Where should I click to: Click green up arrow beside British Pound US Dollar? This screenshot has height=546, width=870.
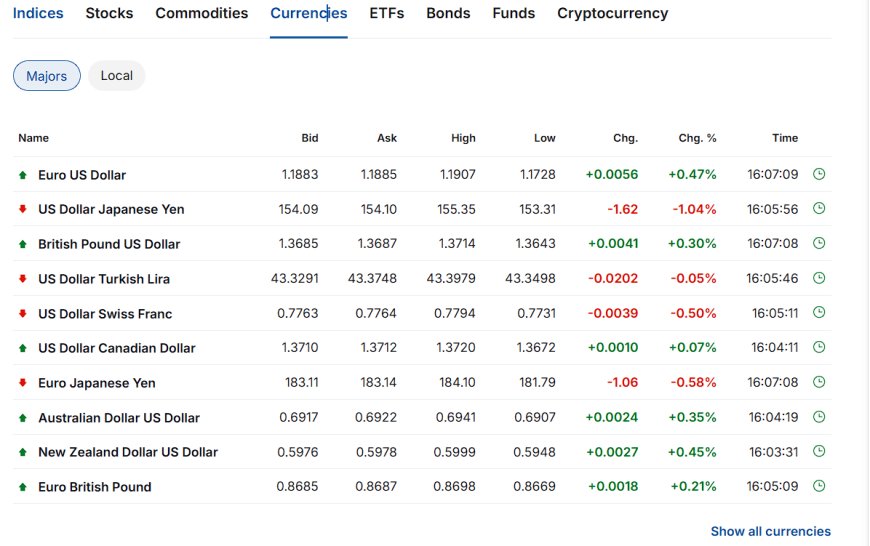coord(23,244)
